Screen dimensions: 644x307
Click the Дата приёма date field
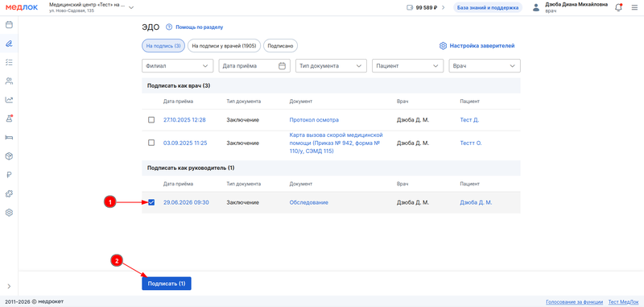(254, 66)
